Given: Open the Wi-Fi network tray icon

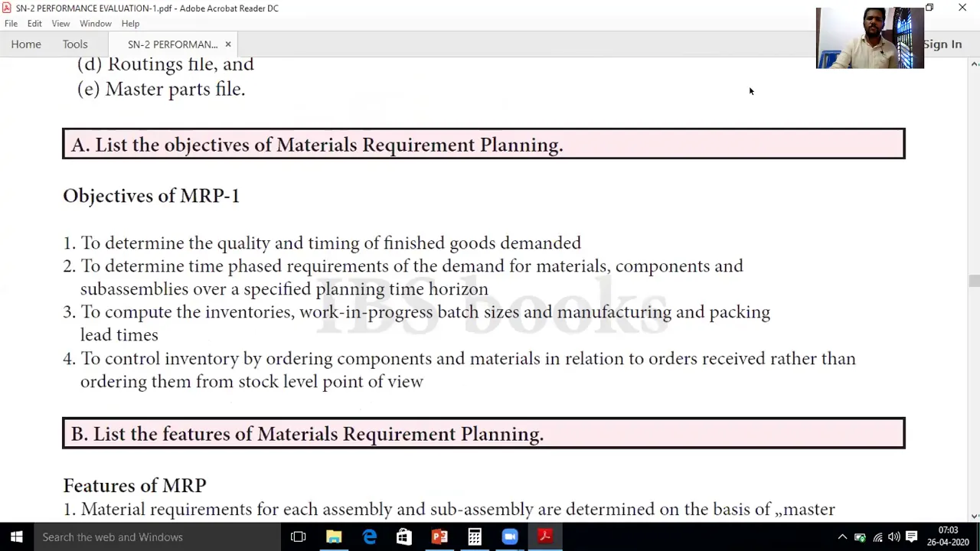Looking at the screenshot, I should (x=877, y=537).
